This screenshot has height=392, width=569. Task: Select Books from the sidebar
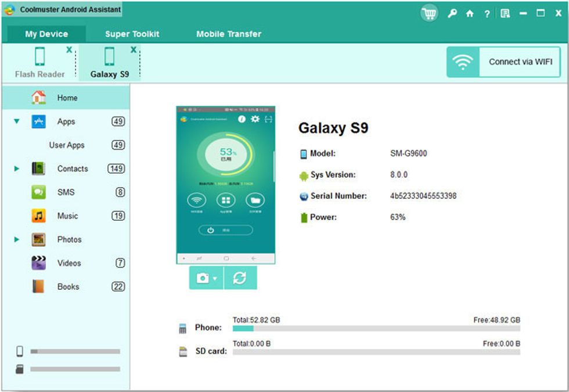click(67, 286)
